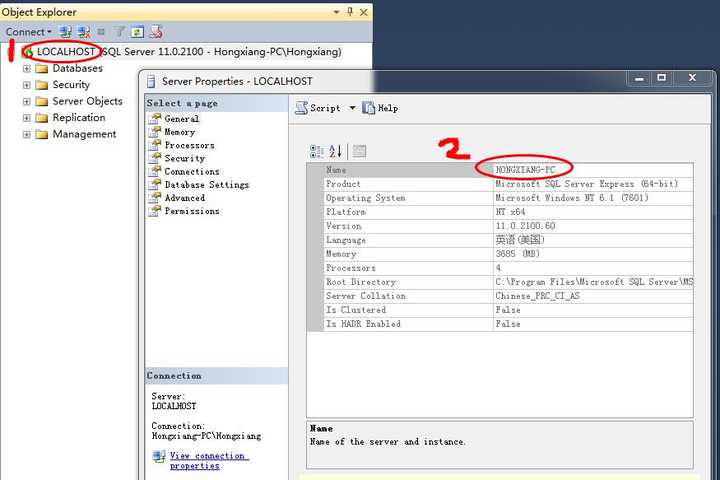Image resolution: width=720 pixels, height=480 pixels.
Task: Close the Server Properties window
Action: [x=692, y=78]
